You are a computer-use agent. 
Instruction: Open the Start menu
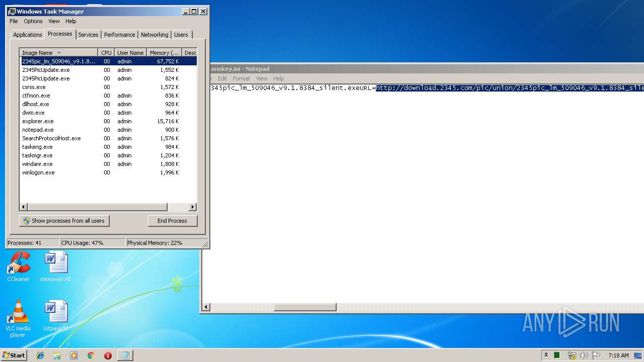(x=14, y=355)
